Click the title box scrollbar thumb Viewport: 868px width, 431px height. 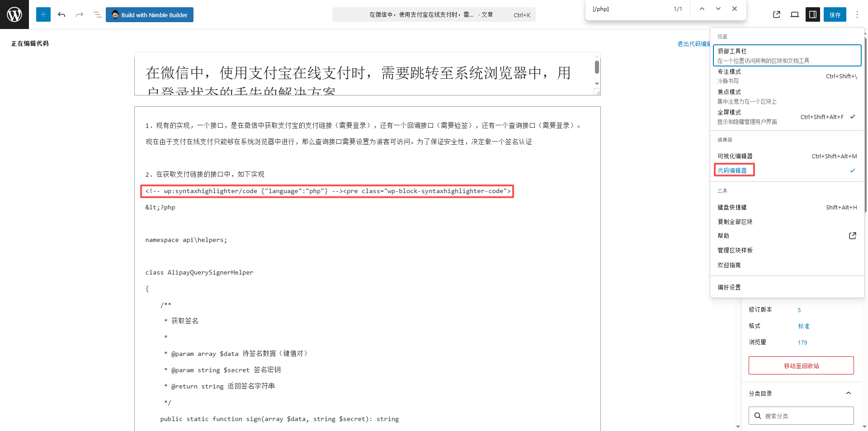[597, 67]
